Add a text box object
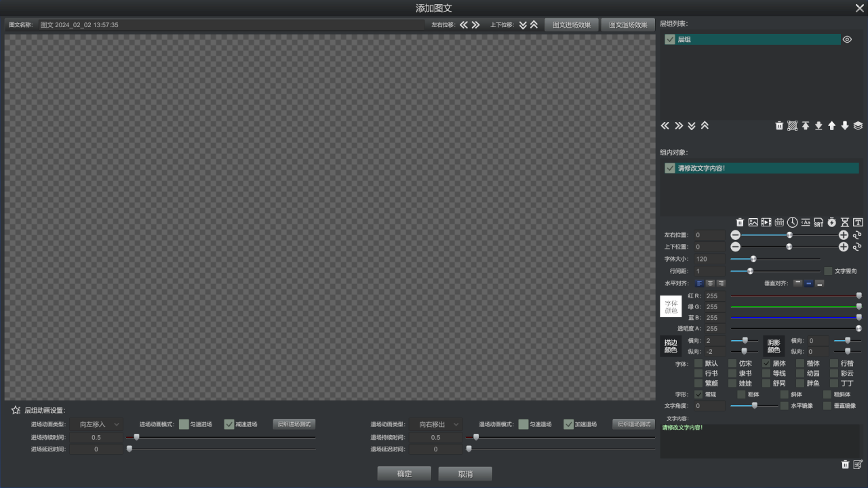Viewport: 868px width, 488px height. [858, 222]
